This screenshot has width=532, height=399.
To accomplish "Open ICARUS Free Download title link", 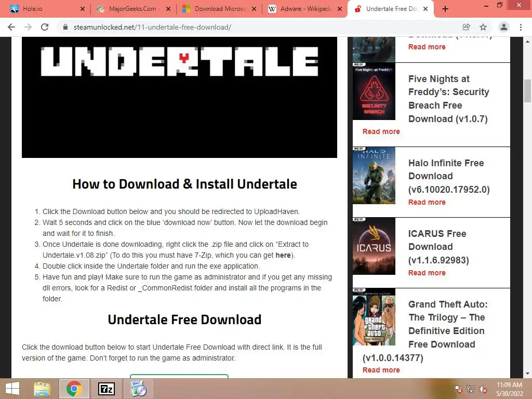I will click(x=438, y=247).
